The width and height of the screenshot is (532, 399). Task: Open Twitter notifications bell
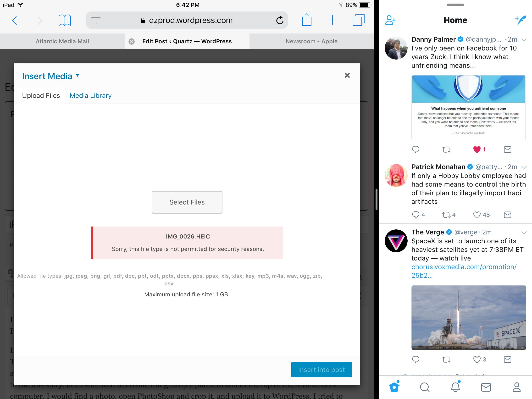(x=455, y=387)
